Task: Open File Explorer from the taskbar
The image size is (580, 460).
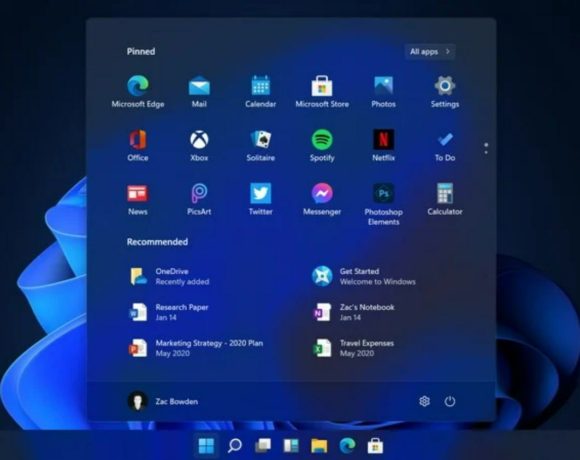Action: [x=319, y=446]
